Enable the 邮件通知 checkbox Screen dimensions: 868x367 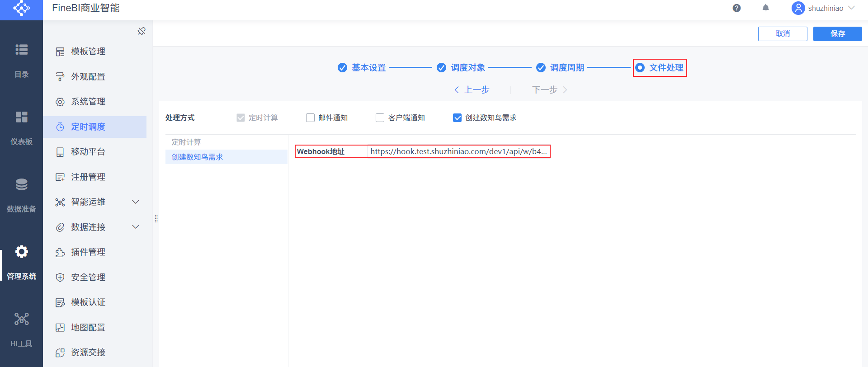(x=310, y=118)
